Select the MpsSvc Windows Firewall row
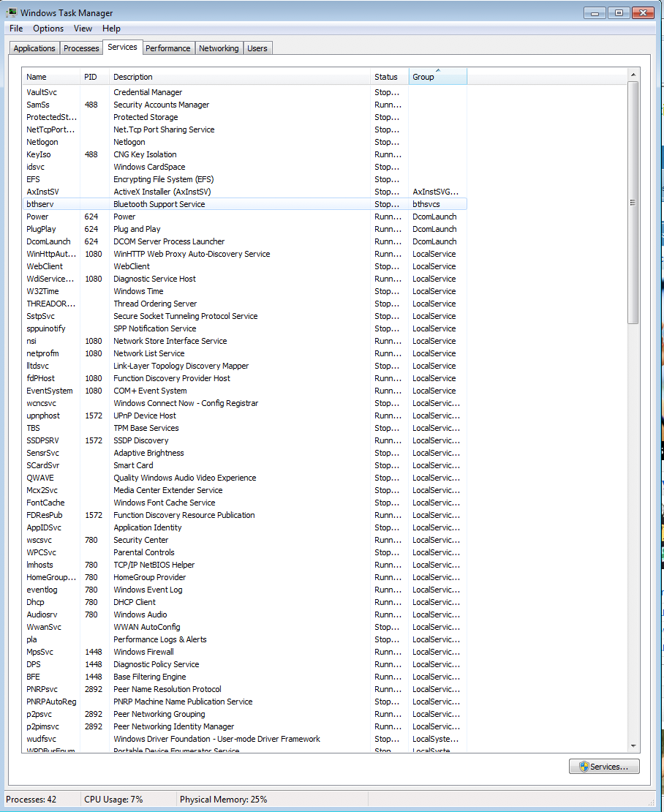This screenshot has height=812, width=664. pyautogui.click(x=245, y=652)
